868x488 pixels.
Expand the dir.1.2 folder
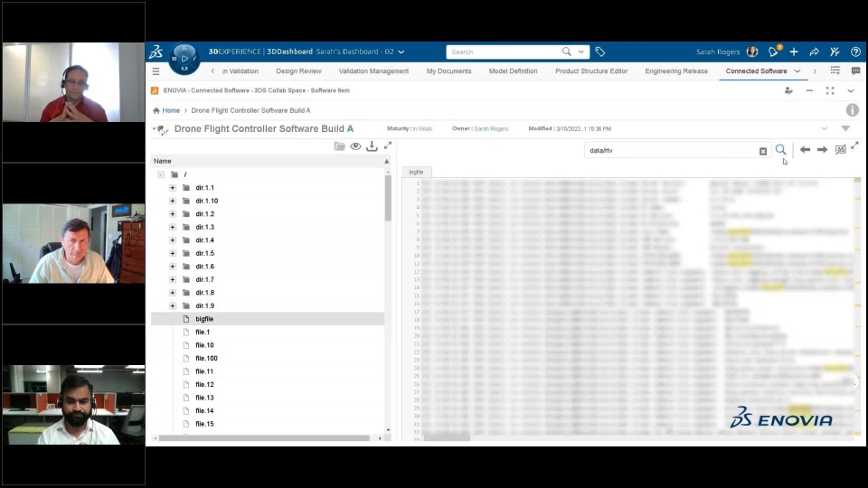(173, 214)
